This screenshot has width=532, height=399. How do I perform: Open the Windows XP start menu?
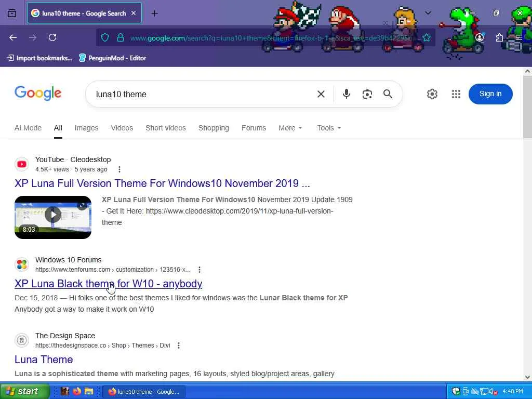tap(24, 391)
